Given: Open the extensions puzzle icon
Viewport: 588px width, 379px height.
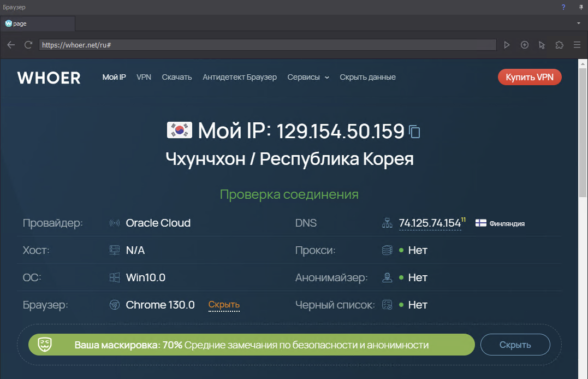Looking at the screenshot, I should (560, 45).
